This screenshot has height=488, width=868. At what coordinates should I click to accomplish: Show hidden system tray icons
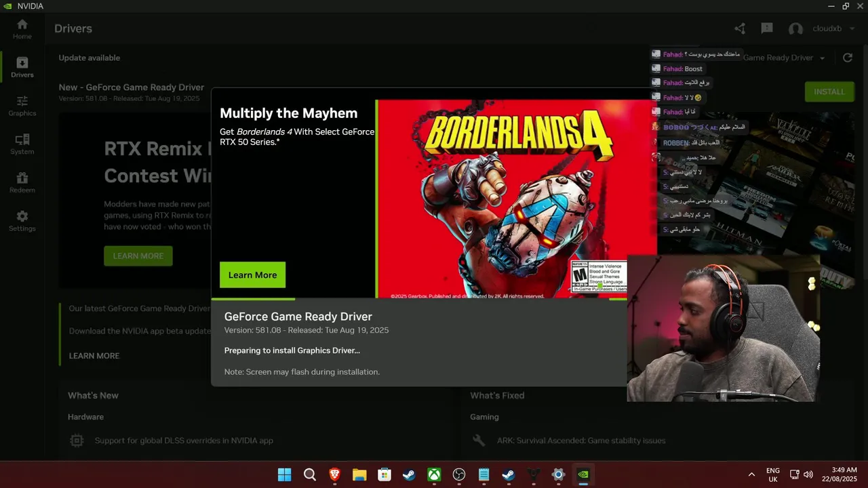click(x=751, y=474)
